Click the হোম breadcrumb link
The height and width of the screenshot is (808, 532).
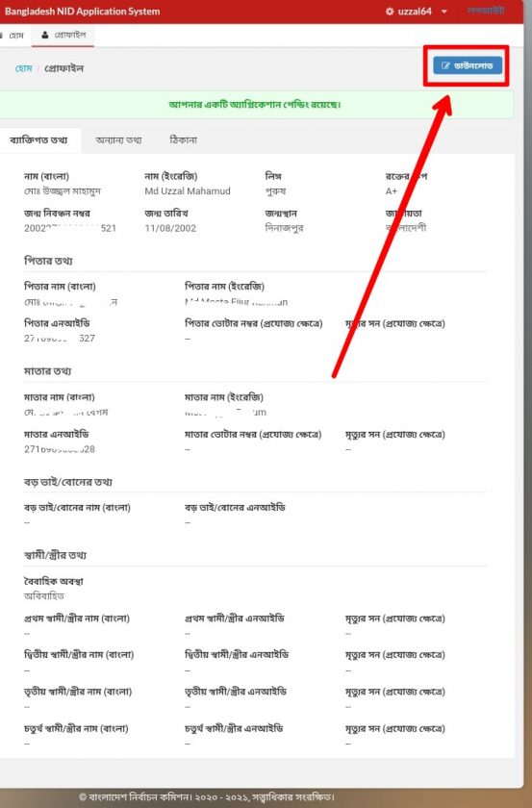[x=24, y=68]
